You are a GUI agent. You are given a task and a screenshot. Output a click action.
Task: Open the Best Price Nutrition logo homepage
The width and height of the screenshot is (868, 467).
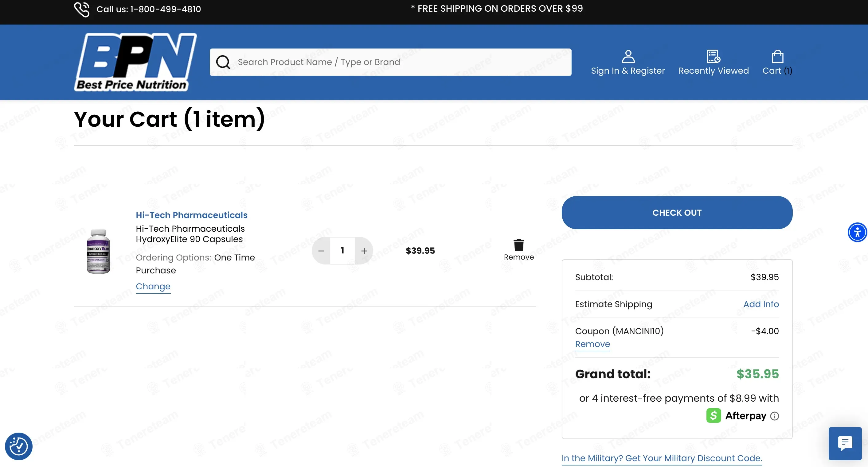(135, 62)
